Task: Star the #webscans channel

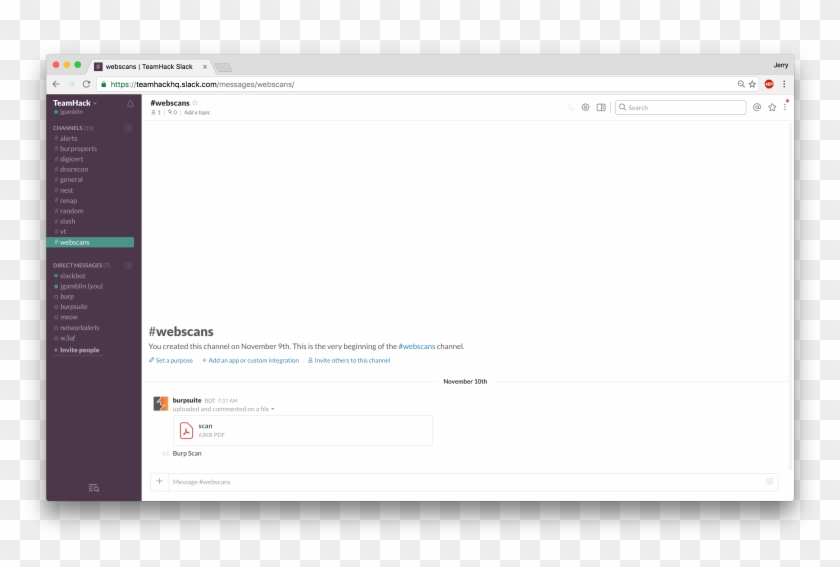Action: tap(195, 102)
